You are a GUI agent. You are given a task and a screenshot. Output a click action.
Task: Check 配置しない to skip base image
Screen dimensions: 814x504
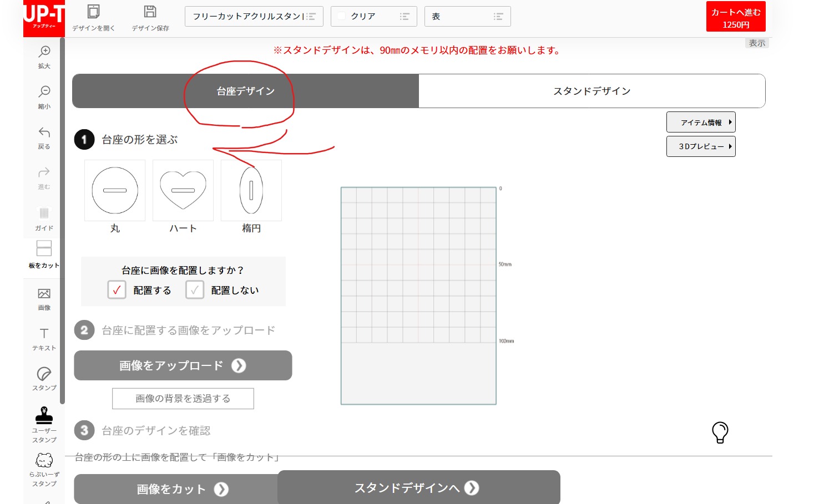(x=195, y=289)
